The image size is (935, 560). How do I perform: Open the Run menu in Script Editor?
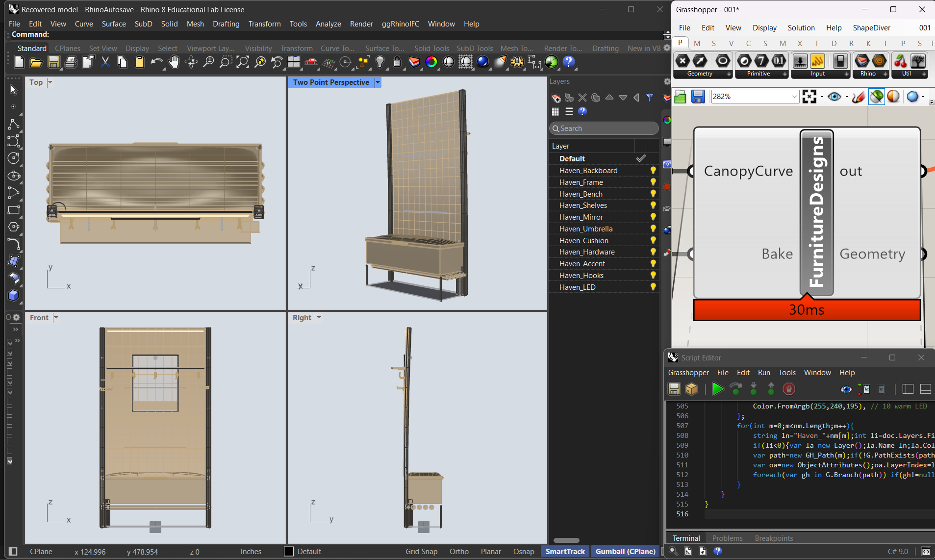[x=764, y=373]
